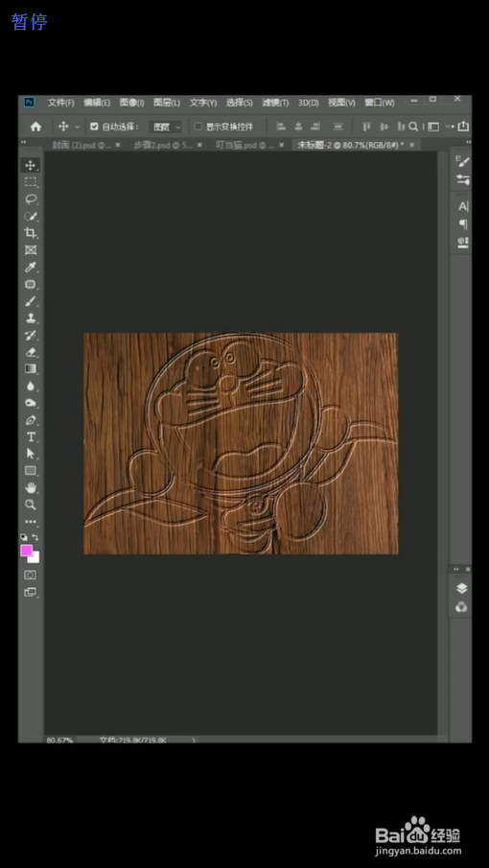Select the Blur tool

pyautogui.click(x=31, y=386)
